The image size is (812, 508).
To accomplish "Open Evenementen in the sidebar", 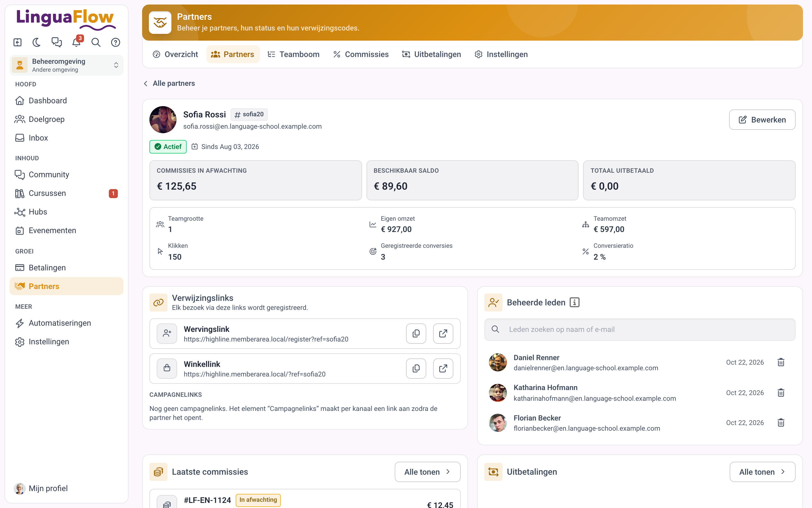I will [67, 231].
